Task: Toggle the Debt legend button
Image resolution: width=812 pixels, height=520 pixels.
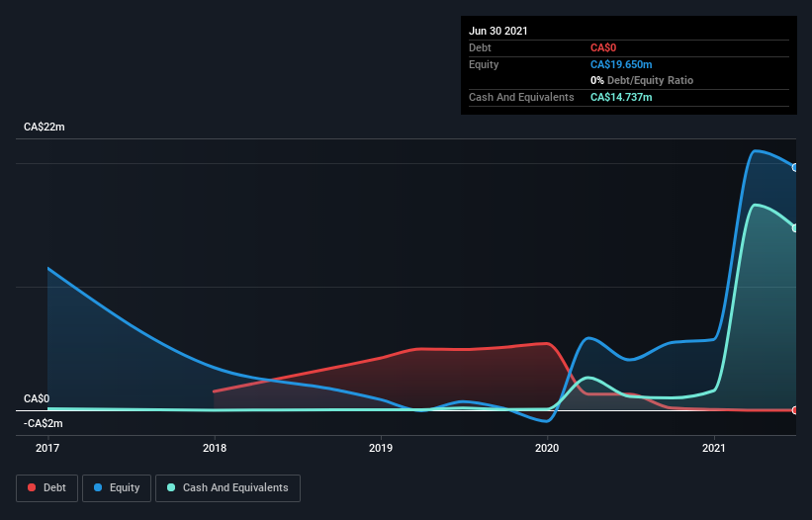Action: point(47,488)
